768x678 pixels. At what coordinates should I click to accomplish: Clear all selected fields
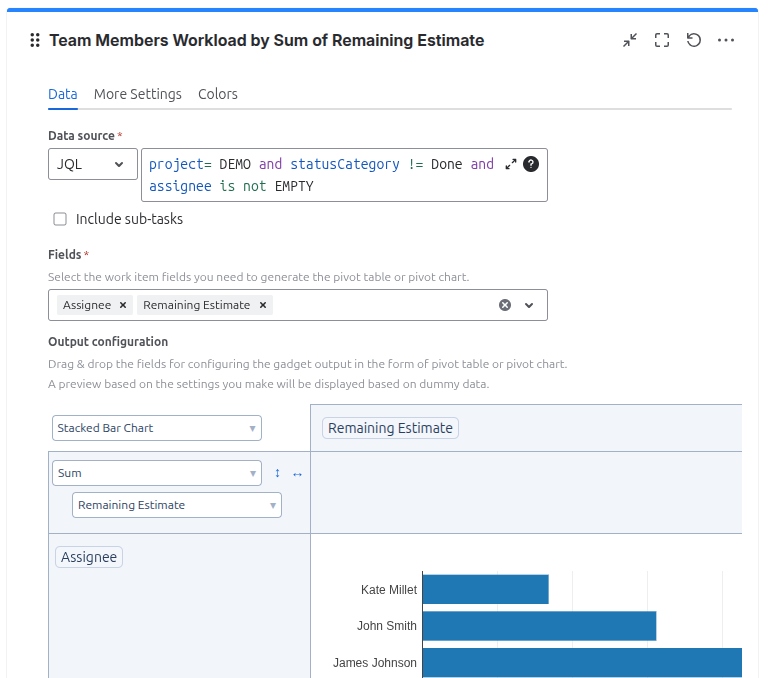[x=505, y=305]
